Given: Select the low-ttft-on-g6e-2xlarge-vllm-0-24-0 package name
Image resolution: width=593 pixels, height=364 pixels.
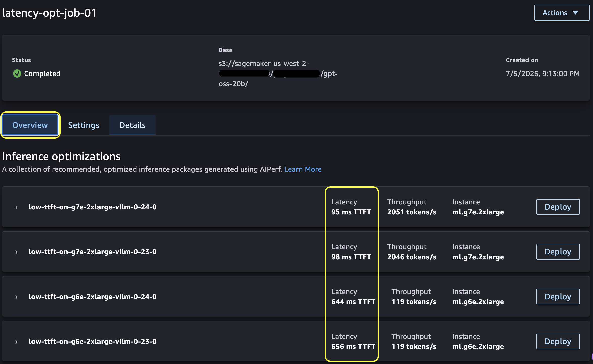Looking at the screenshot, I should [93, 297].
